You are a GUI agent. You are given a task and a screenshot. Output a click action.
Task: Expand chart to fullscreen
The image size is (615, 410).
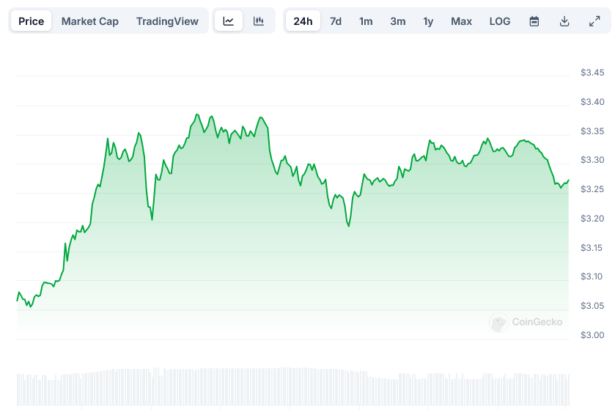(x=594, y=21)
